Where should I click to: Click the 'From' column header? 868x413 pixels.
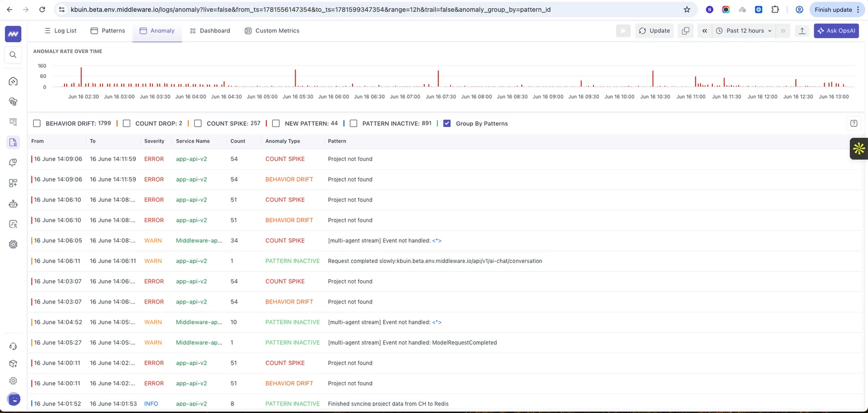click(x=37, y=141)
